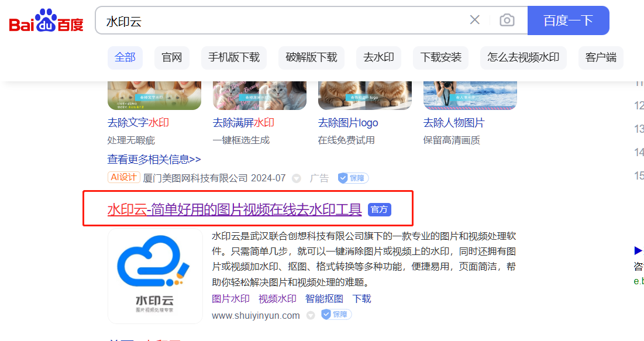The height and width of the screenshot is (341, 644).
Task: Select the 破解版下载 filter tab
Action: [x=311, y=57]
